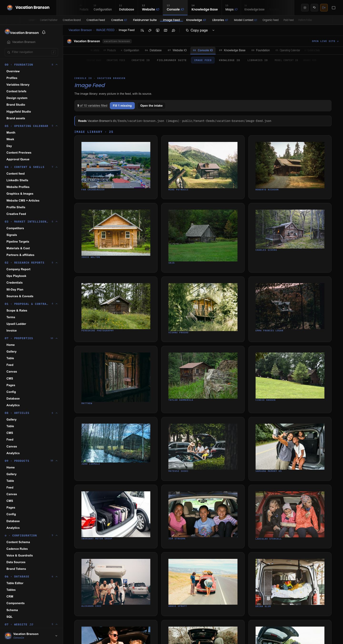Collapse the 05 Operating Calendar section
The height and width of the screenshot is (644, 343).
point(56,126)
